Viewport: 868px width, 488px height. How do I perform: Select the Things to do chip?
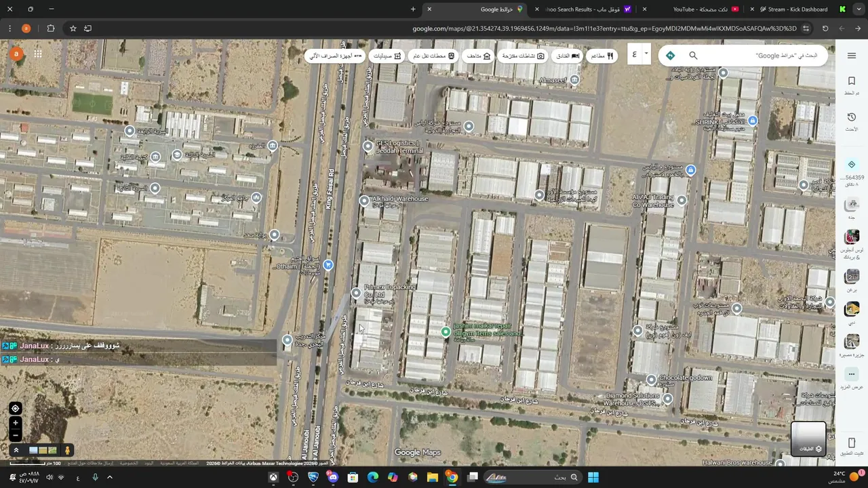[x=522, y=56]
